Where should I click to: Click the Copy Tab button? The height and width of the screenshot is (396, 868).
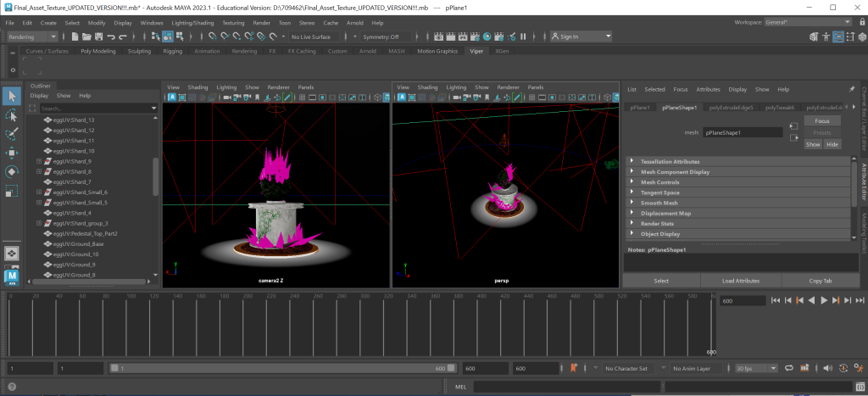(x=821, y=280)
